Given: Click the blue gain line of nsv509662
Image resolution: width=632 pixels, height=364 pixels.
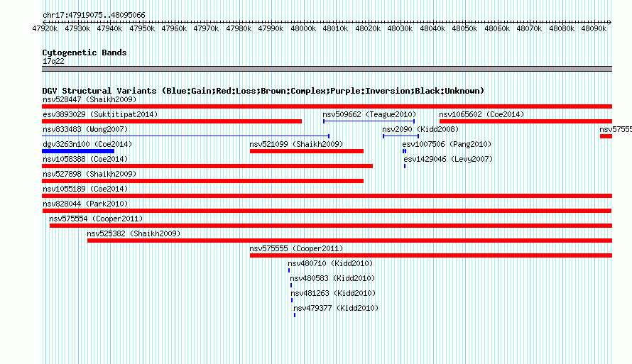Looking at the screenshot, I should [369, 121].
